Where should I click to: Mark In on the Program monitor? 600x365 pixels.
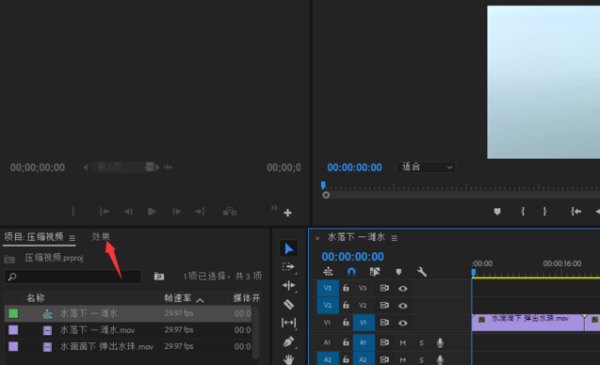(x=523, y=211)
